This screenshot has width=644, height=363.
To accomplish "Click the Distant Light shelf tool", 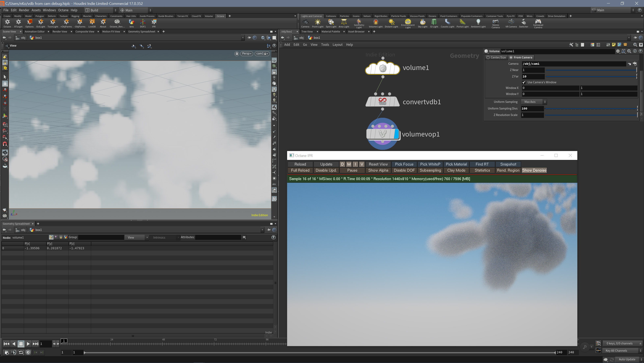I will coord(391,23).
